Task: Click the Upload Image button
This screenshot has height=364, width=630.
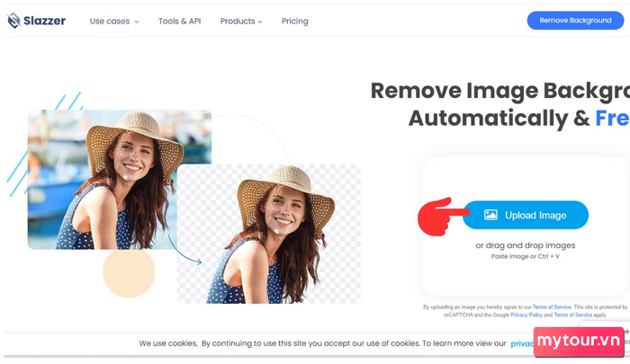Action: point(526,215)
